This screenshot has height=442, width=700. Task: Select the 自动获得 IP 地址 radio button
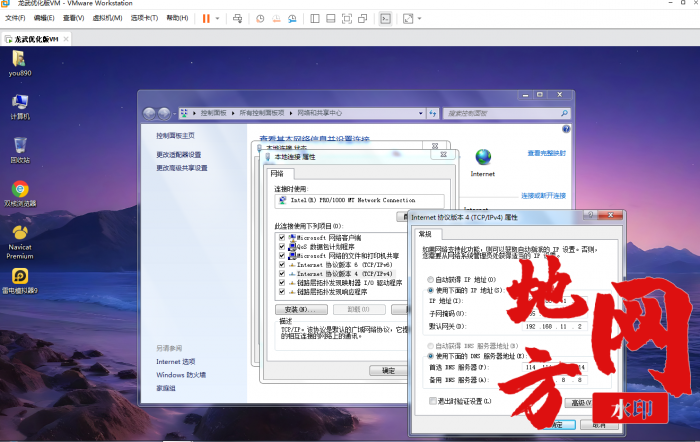pos(430,279)
